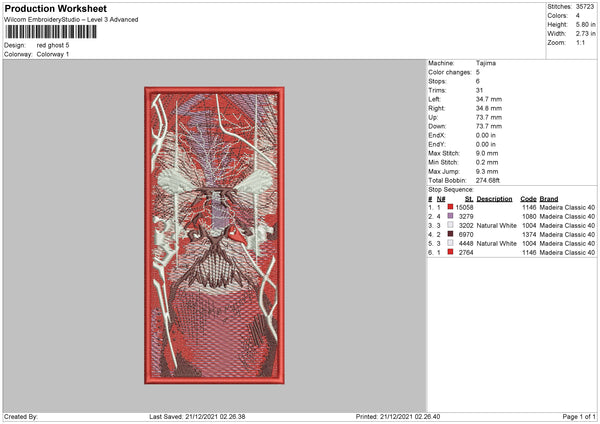Screen dimensions: 600x424
Task: Click the Description column header
Action: pyautogui.click(x=494, y=198)
